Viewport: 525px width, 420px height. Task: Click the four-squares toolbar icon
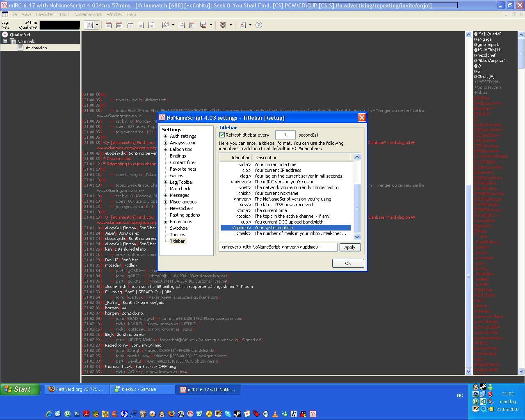pyautogui.click(x=223, y=25)
